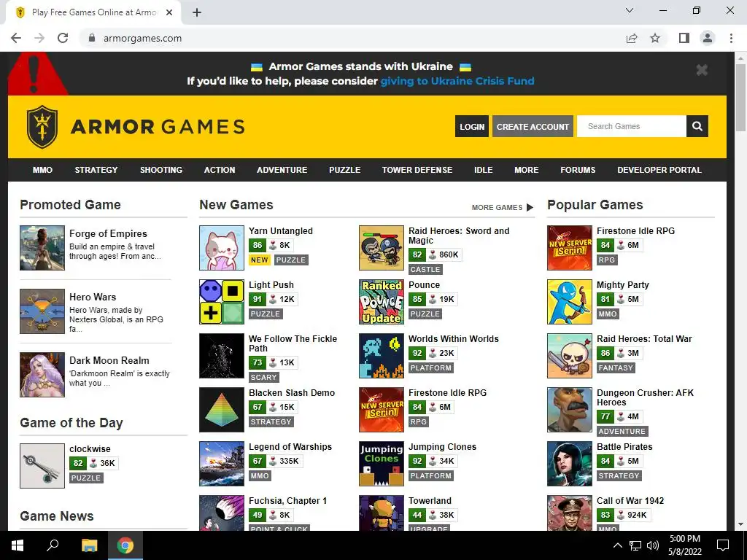747x560 pixels.
Task: Open the notification center
Action: 723,545
